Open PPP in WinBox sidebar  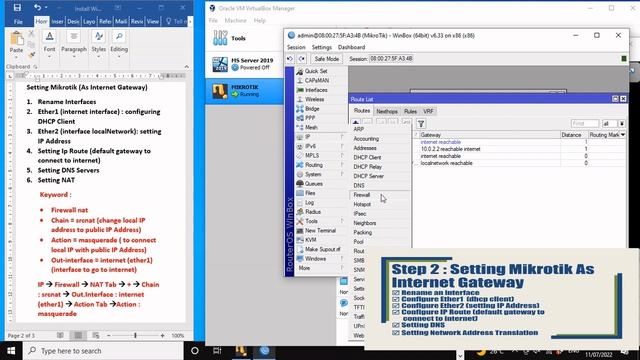pos(310,118)
